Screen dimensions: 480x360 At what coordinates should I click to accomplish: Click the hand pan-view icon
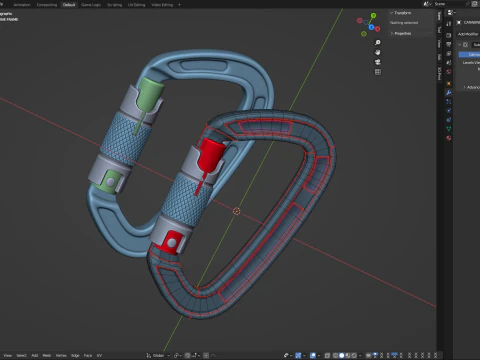coord(378,52)
